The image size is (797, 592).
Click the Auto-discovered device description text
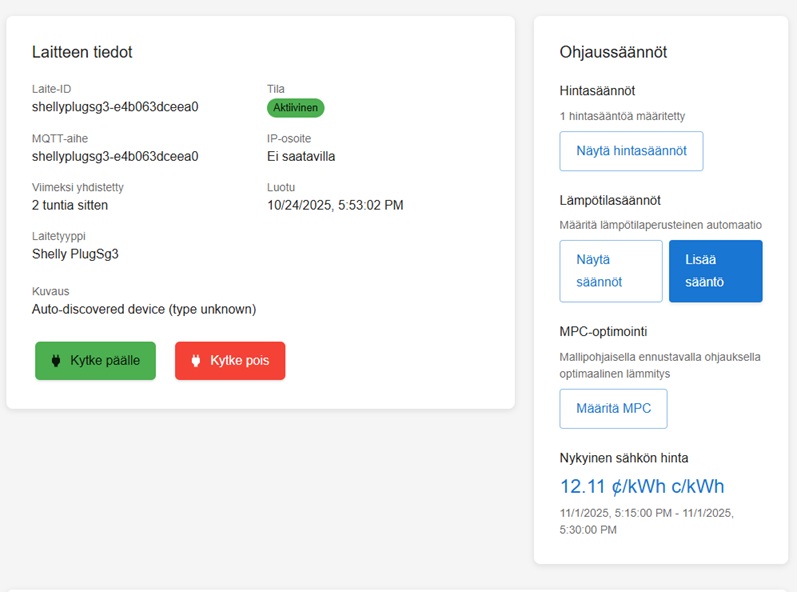(144, 309)
